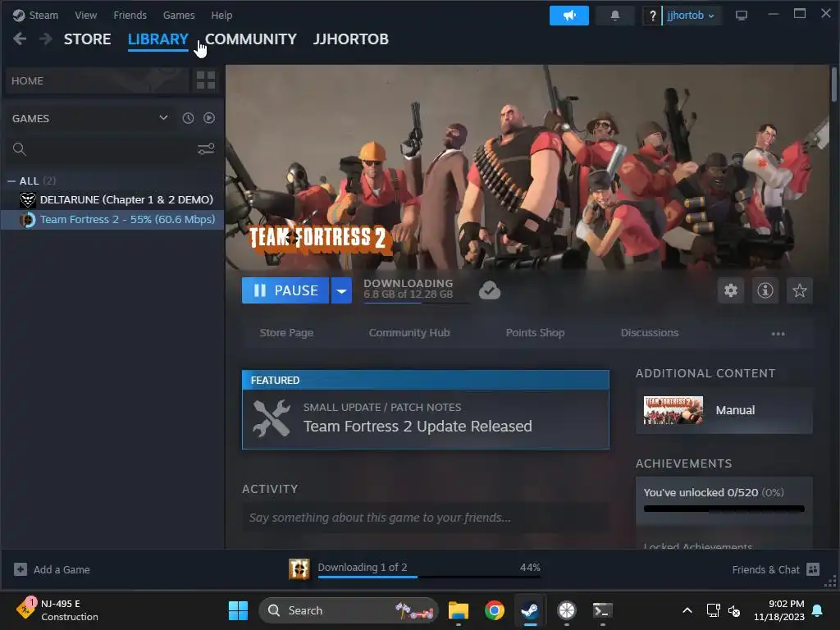Click the Steam Cloud status icon

point(489,290)
